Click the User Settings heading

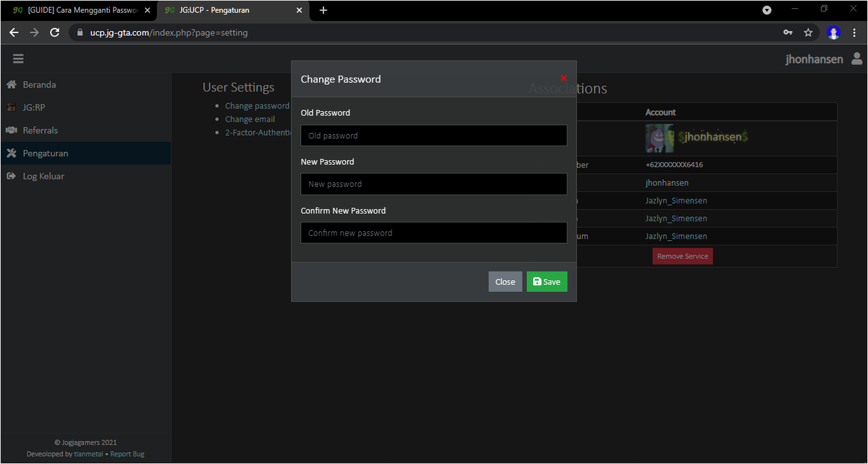click(238, 87)
